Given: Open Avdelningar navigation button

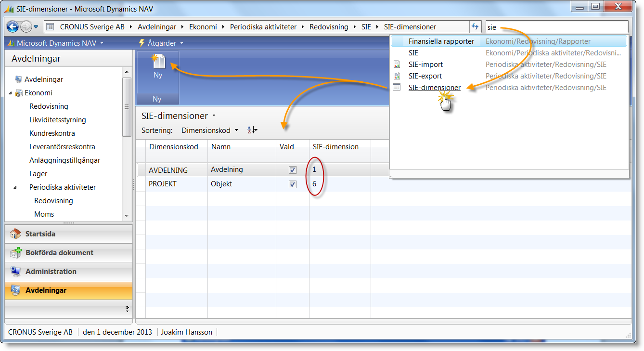Looking at the screenshot, I should point(68,290).
